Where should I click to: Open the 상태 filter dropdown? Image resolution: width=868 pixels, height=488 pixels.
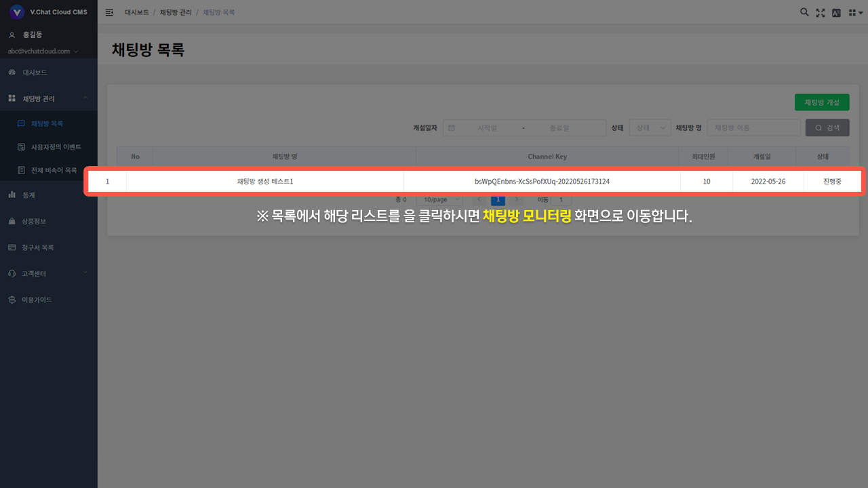point(650,127)
